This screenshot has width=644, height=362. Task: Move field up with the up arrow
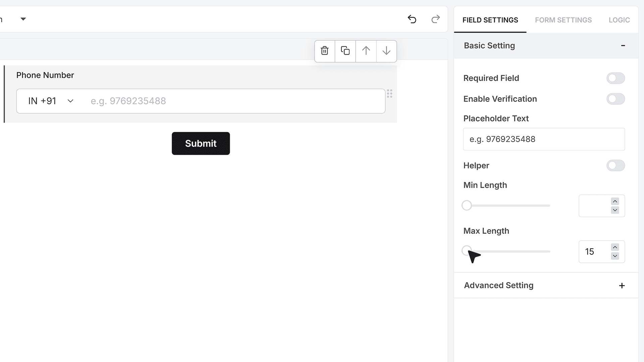tap(366, 51)
